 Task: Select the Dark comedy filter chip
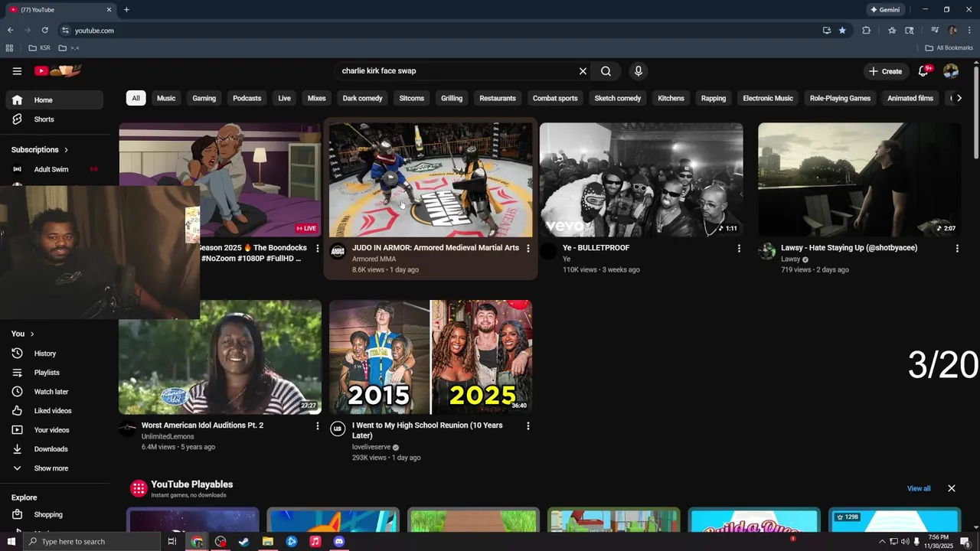click(362, 98)
